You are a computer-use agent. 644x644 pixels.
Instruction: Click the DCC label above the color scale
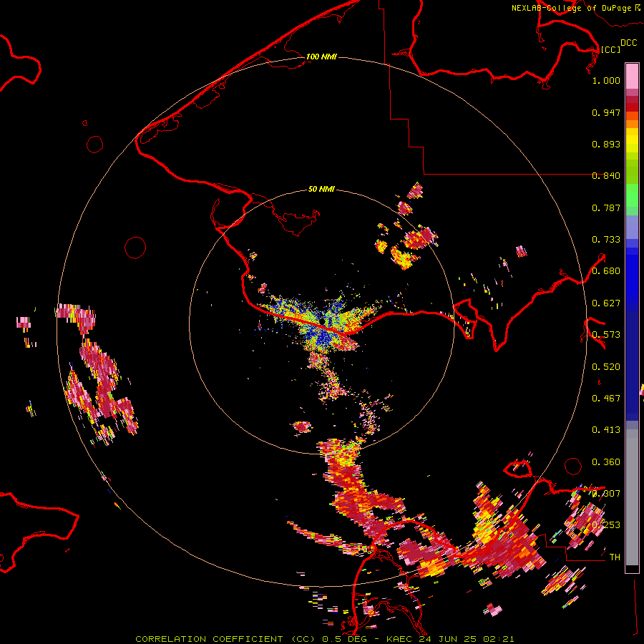pos(628,43)
